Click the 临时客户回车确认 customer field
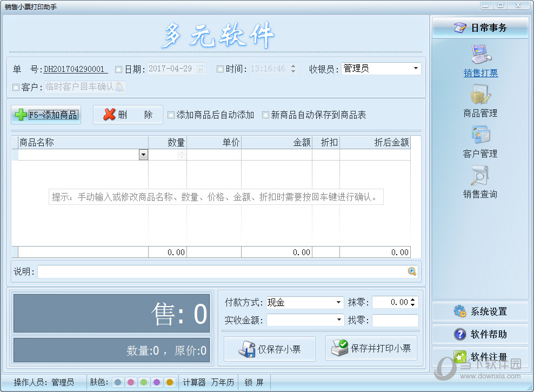This screenshot has width=534, height=392. click(x=85, y=87)
